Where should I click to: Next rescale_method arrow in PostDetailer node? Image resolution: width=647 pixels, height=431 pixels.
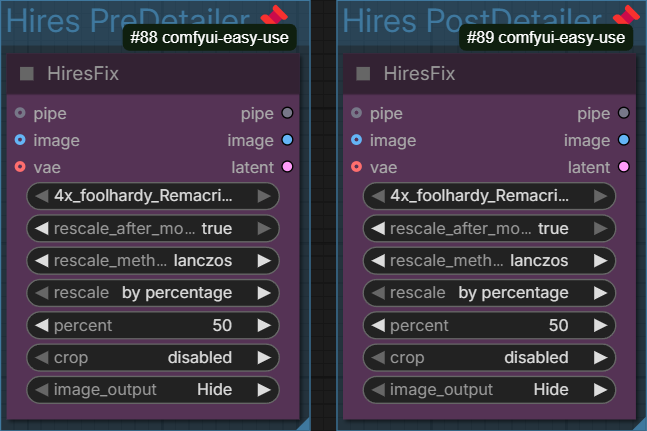601,261
